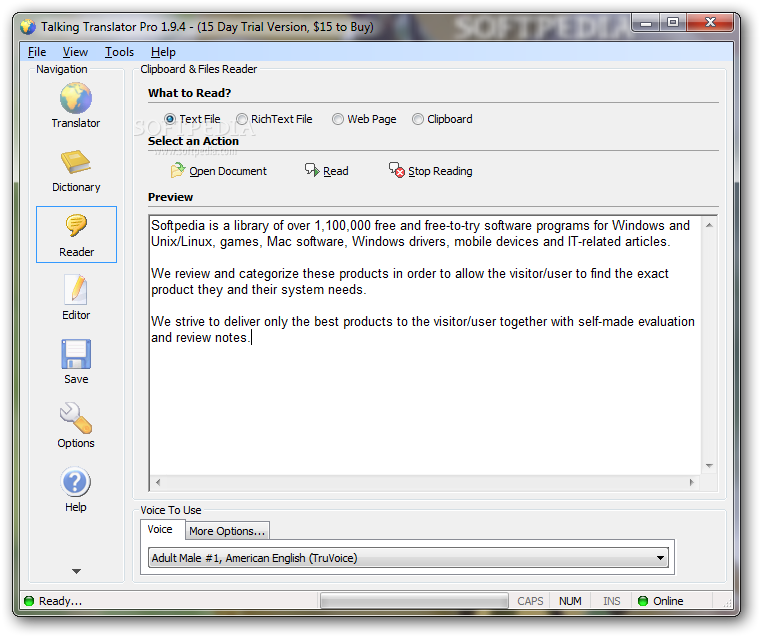
Task: Click the green Online status indicator
Action: click(x=643, y=601)
